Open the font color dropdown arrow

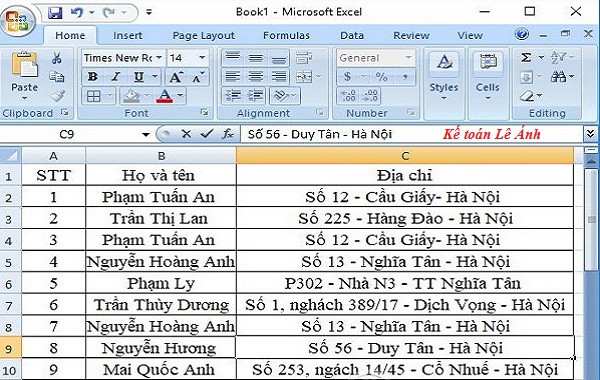coord(180,96)
